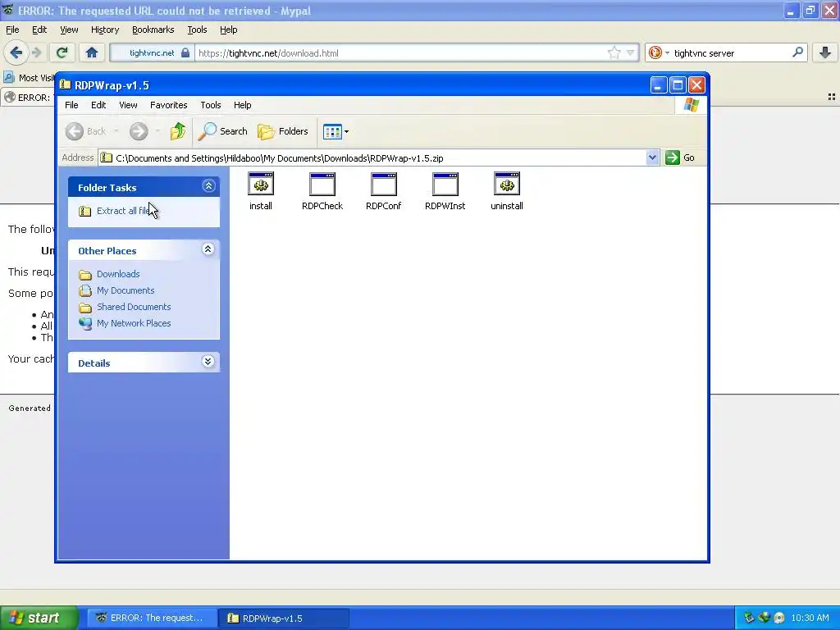
Task: Click the Explorer Back button
Action: point(86,131)
